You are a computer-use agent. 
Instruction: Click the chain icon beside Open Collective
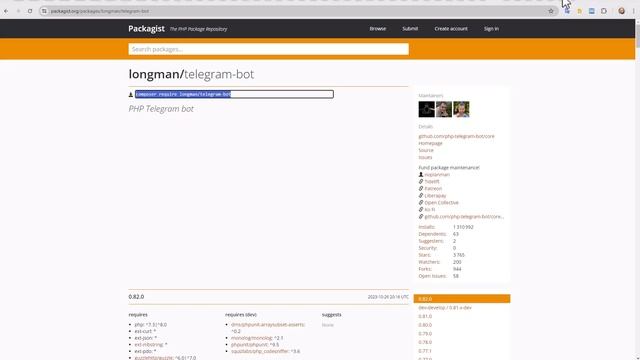point(421,202)
